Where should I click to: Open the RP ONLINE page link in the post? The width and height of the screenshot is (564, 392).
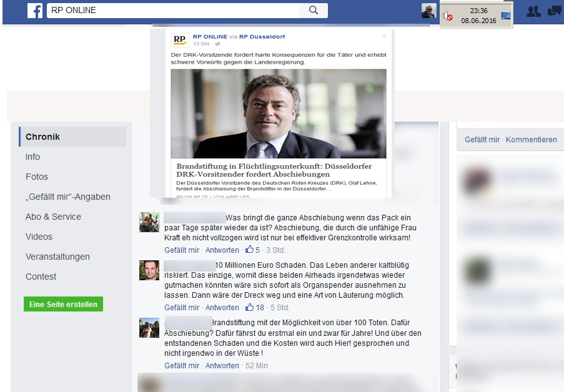[x=210, y=37]
